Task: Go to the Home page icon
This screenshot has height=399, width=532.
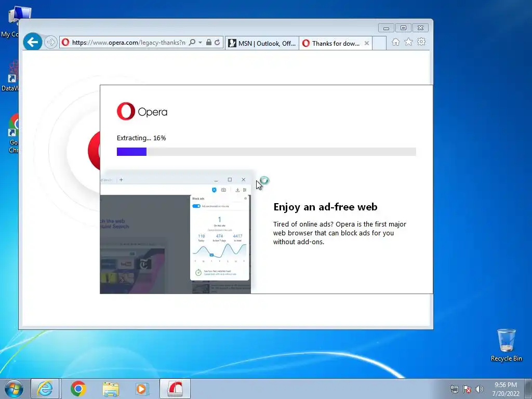Action: click(x=395, y=42)
